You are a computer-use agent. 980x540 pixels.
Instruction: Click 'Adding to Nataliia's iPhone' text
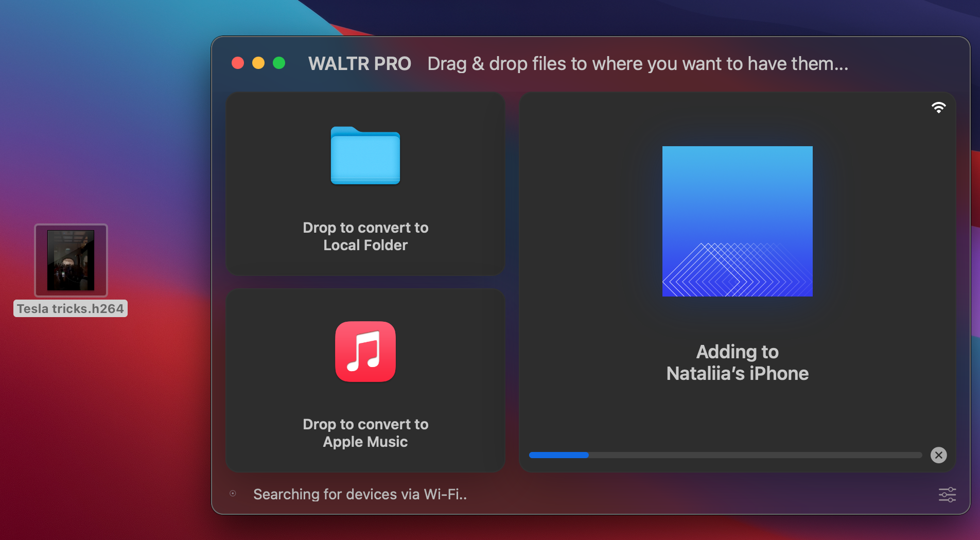coord(737,362)
